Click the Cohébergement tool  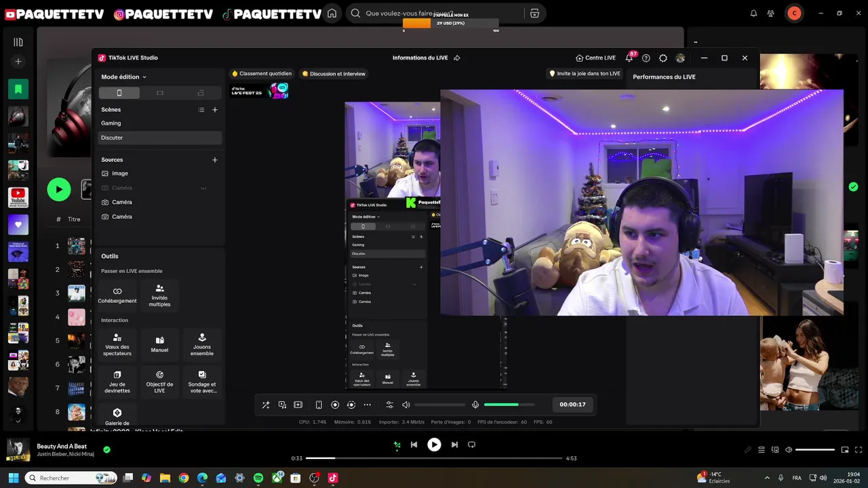click(x=117, y=296)
